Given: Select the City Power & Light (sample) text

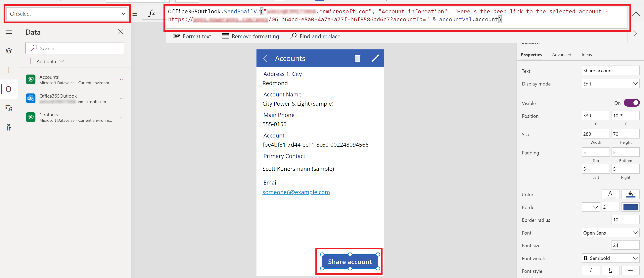Looking at the screenshot, I should pyautogui.click(x=298, y=104).
